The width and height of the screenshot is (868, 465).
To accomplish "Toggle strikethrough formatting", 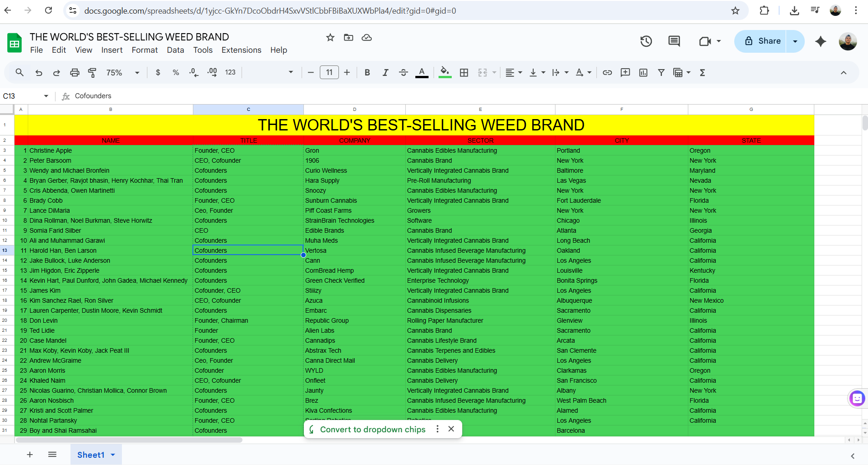I will point(404,73).
